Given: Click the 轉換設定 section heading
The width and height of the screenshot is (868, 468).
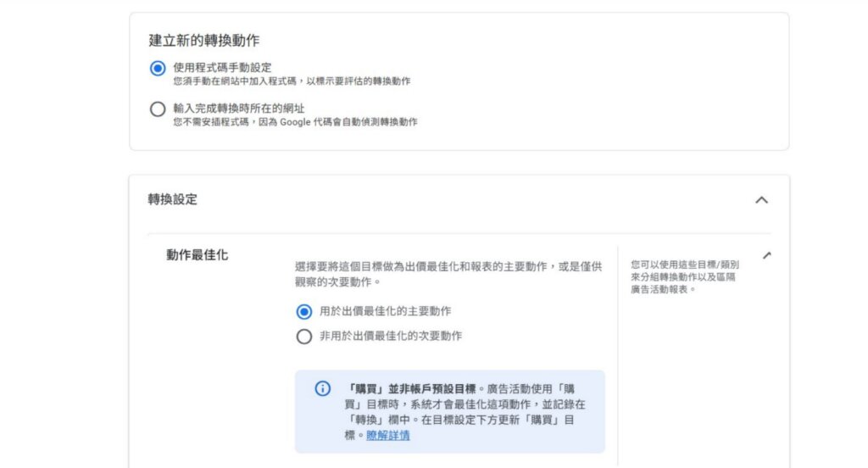Looking at the screenshot, I should tap(173, 199).
